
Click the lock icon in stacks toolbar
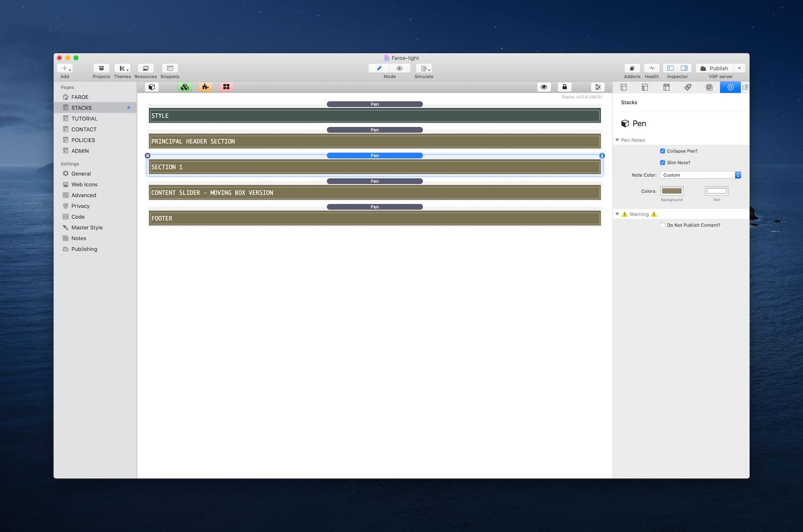pos(565,87)
